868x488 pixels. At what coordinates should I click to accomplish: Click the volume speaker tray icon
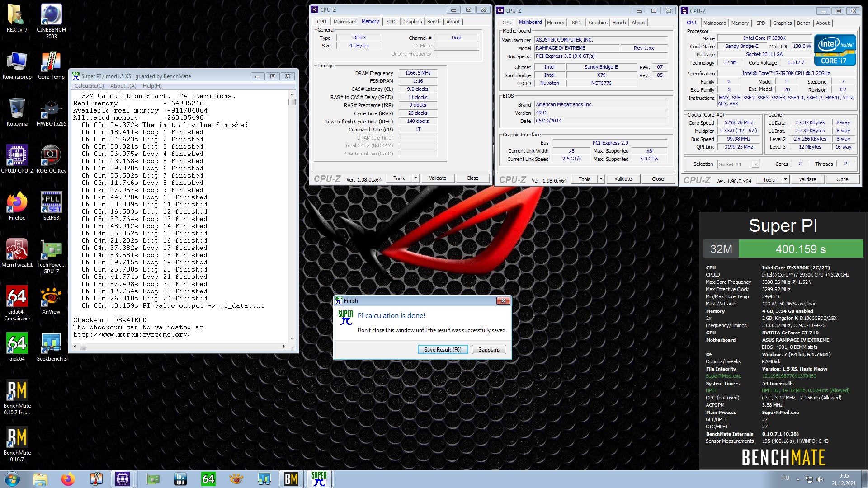pyautogui.click(x=820, y=479)
